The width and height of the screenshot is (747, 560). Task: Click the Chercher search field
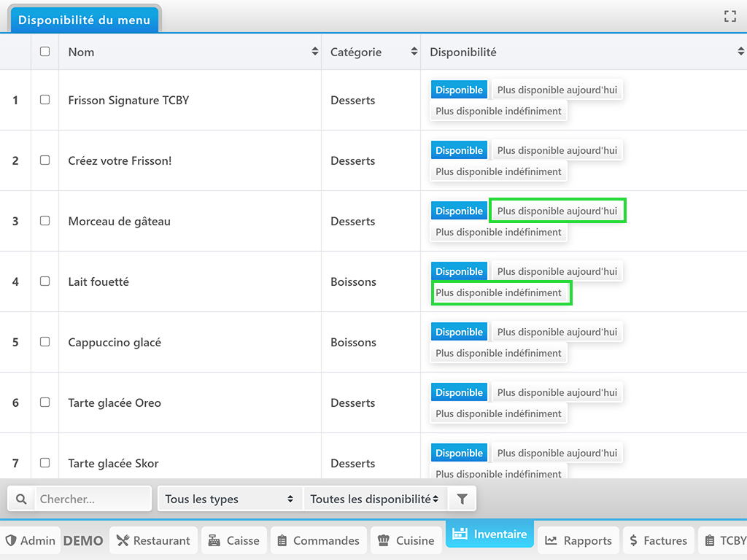93,499
